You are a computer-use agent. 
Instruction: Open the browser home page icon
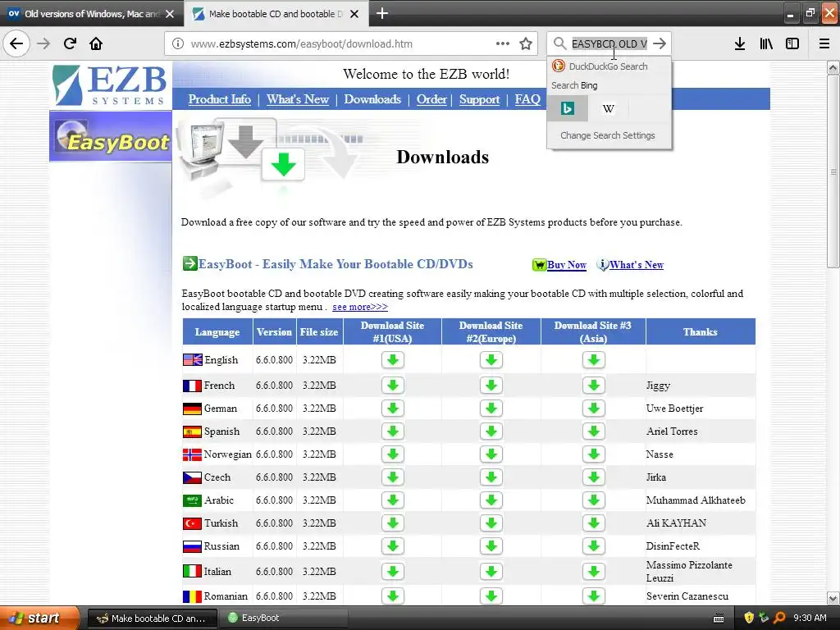click(96, 43)
